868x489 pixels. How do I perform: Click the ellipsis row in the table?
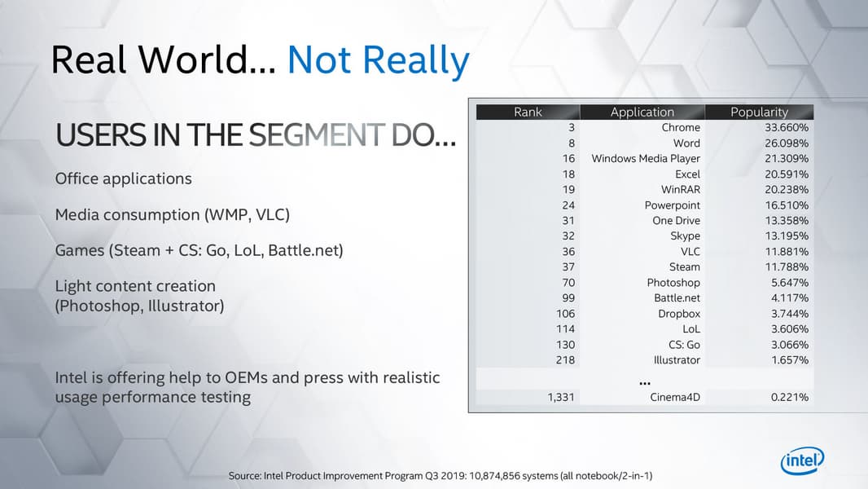click(x=644, y=381)
